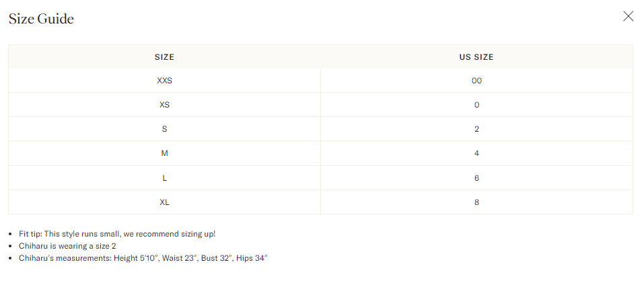644x287 pixels.
Task: Click the M size cell
Action: click(x=164, y=153)
